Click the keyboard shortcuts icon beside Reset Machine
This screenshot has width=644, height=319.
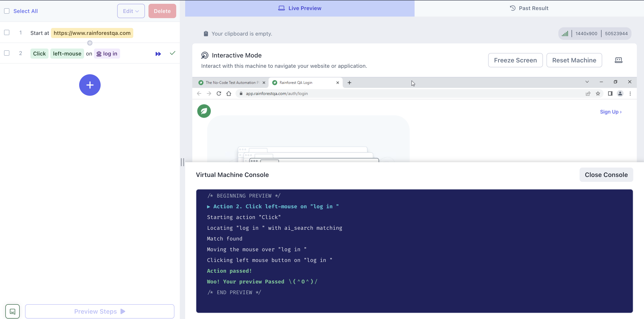[618, 60]
